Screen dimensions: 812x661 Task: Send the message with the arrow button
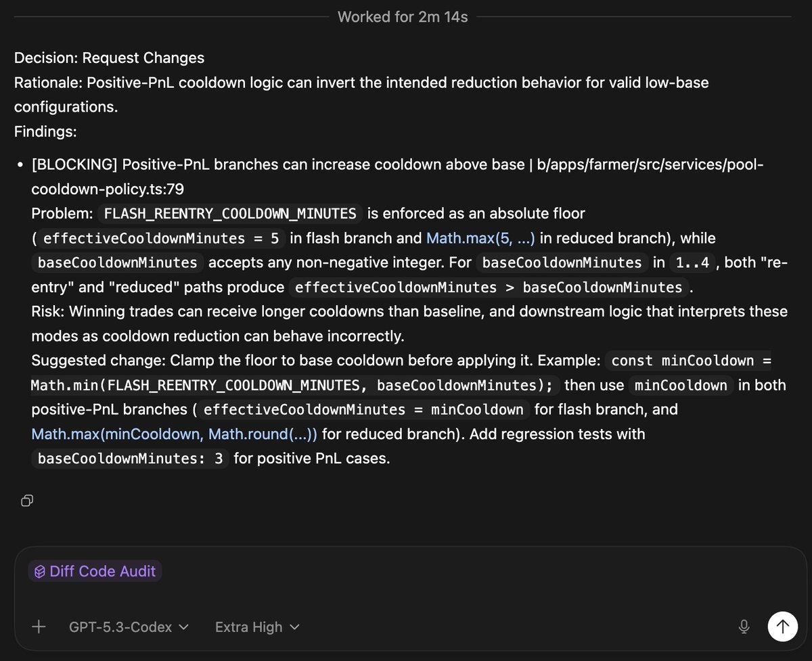(783, 626)
